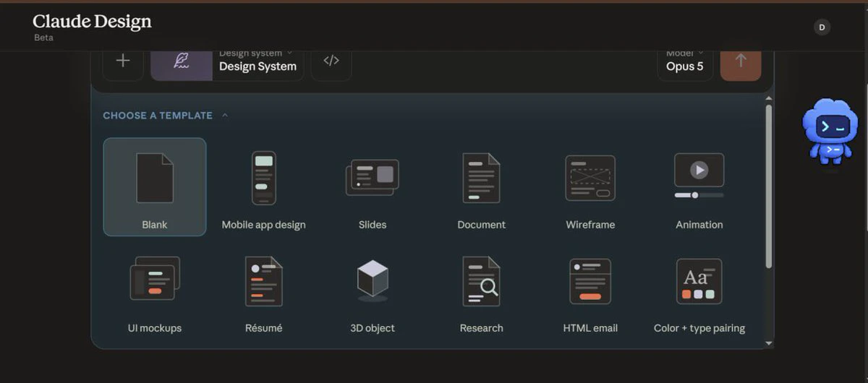The height and width of the screenshot is (383, 868).
Task: Open the Model Opus 5 dropdown
Action: pos(685,62)
